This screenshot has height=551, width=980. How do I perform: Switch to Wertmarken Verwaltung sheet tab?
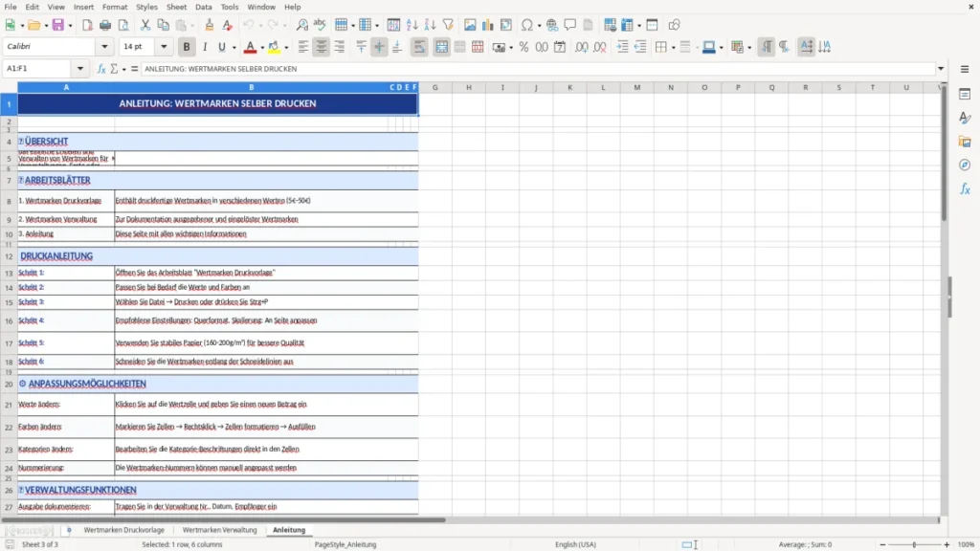coord(219,530)
